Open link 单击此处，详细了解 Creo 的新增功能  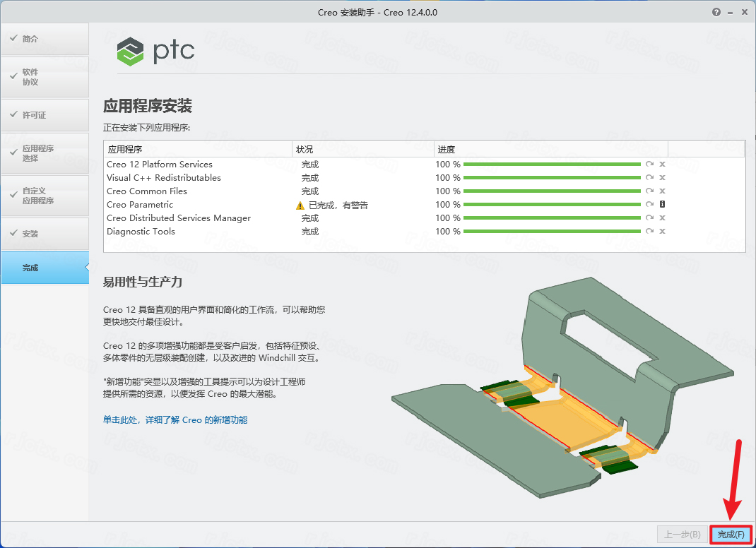(175, 419)
